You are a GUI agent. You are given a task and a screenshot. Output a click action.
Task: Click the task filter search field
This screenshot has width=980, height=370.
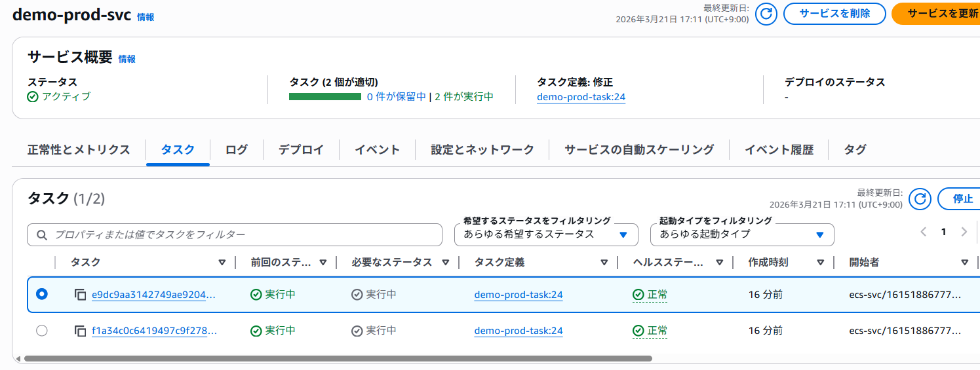click(235, 234)
